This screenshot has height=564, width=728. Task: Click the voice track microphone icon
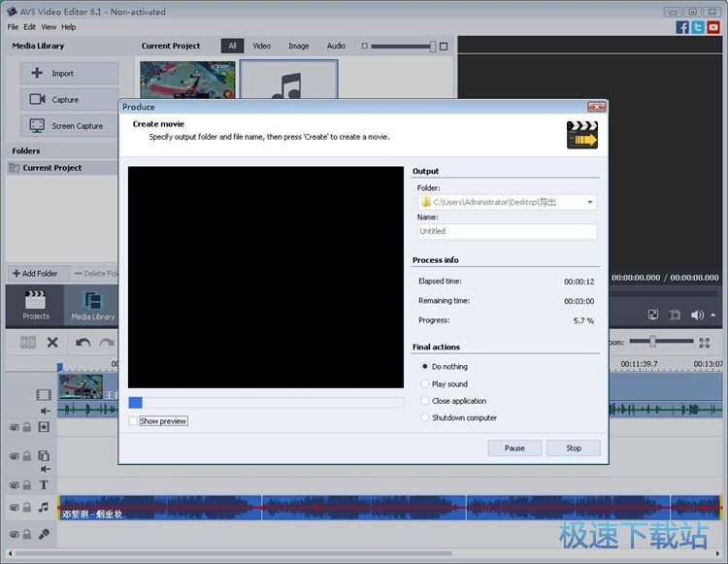coord(44,534)
